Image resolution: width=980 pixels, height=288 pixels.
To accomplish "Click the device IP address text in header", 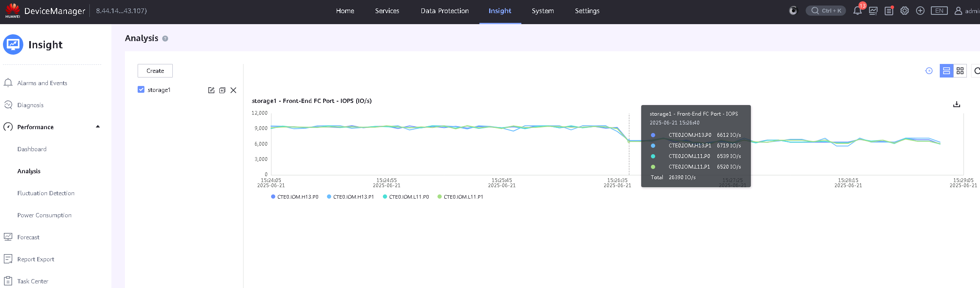I will (x=122, y=11).
